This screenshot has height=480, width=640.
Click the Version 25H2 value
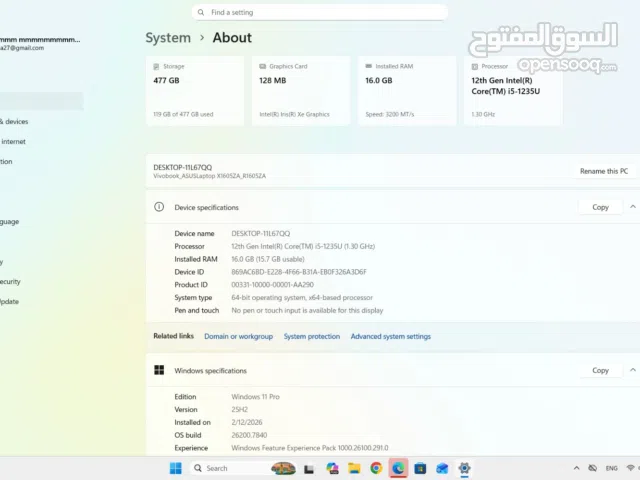(239, 409)
